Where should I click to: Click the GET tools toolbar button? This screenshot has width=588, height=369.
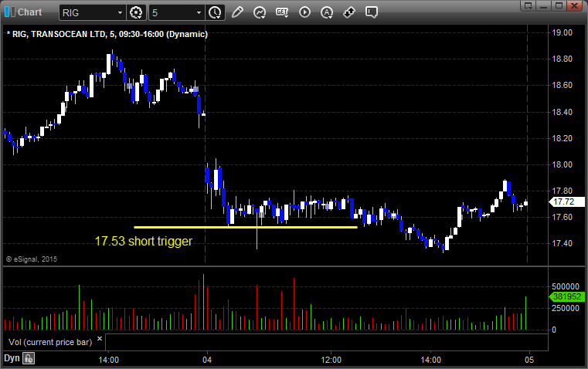[282, 12]
